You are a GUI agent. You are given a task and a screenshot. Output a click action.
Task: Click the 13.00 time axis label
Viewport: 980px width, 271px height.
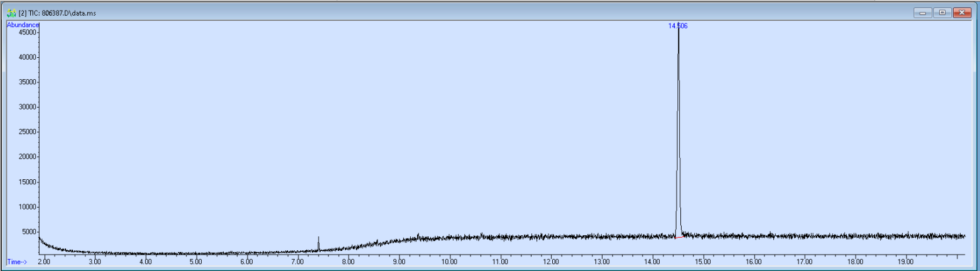pyautogui.click(x=602, y=261)
